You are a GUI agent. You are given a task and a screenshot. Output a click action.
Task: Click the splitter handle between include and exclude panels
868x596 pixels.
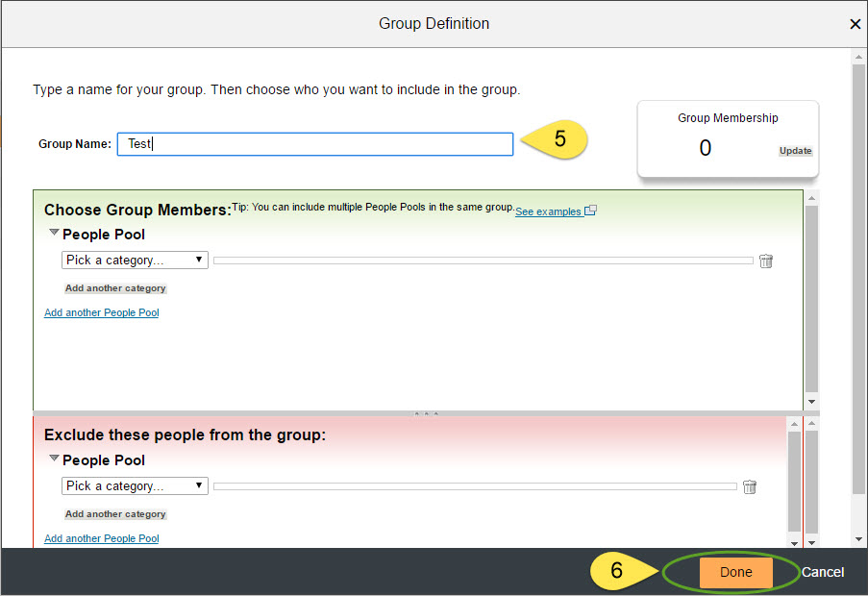pyautogui.click(x=426, y=413)
